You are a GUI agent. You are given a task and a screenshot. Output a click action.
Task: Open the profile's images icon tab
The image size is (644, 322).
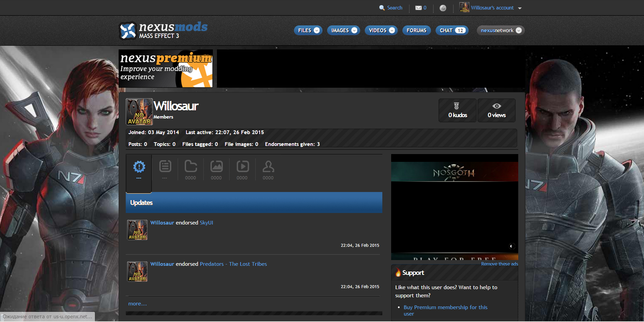(x=216, y=167)
